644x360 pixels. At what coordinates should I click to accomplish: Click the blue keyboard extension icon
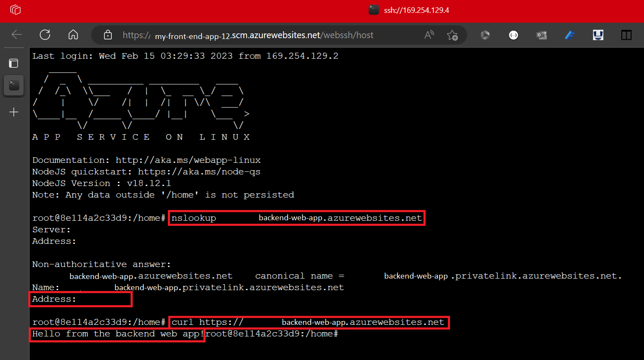[598, 35]
